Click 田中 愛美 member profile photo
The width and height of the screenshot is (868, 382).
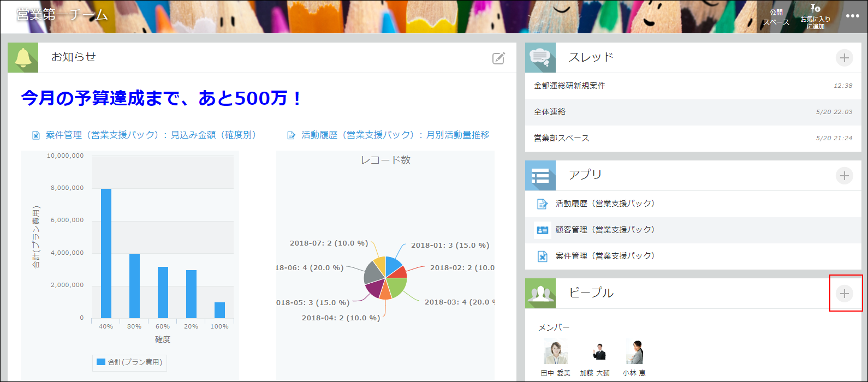(555, 351)
